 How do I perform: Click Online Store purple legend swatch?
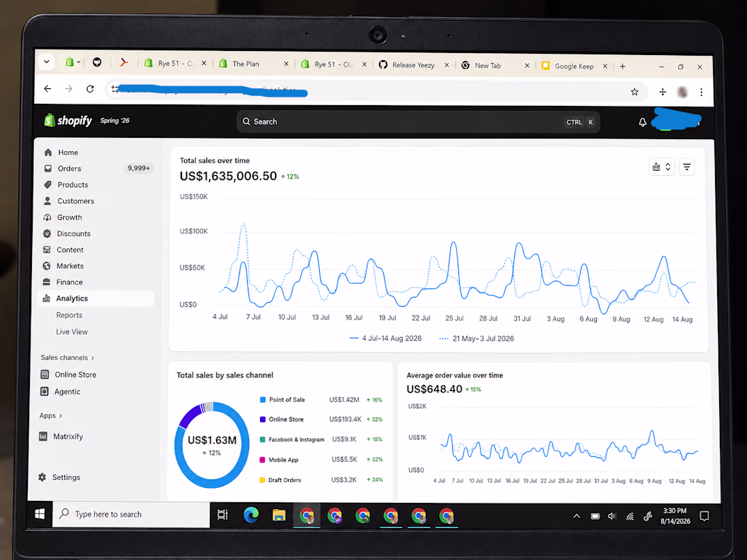point(263,419)
